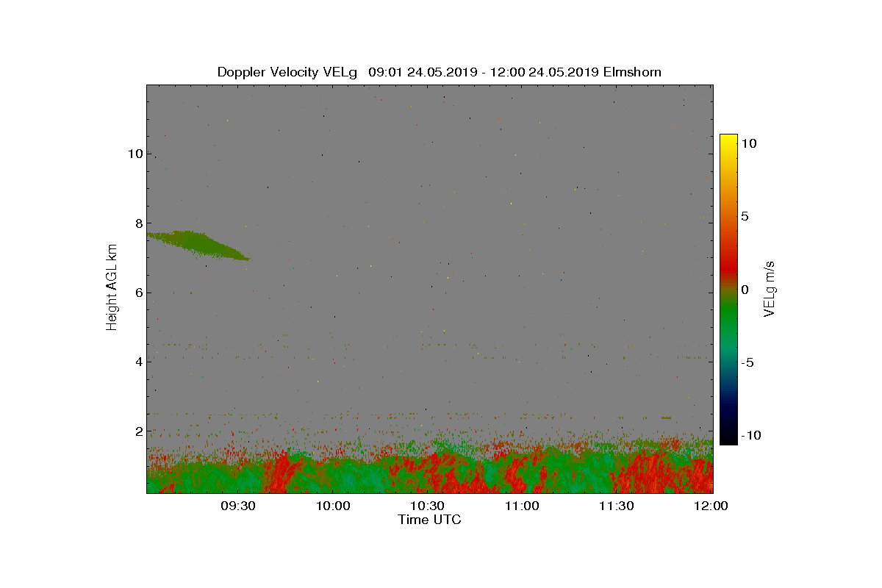The height and width of the screenshot is (588, 882).
Task: Click the yellow top of the colorbar
Action: [x=728, y=141]
